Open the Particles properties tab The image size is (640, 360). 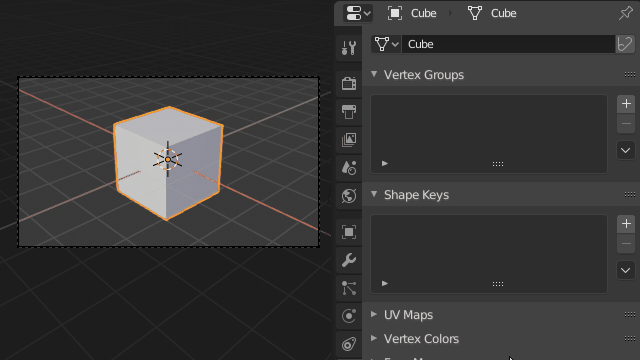(349, 288)
